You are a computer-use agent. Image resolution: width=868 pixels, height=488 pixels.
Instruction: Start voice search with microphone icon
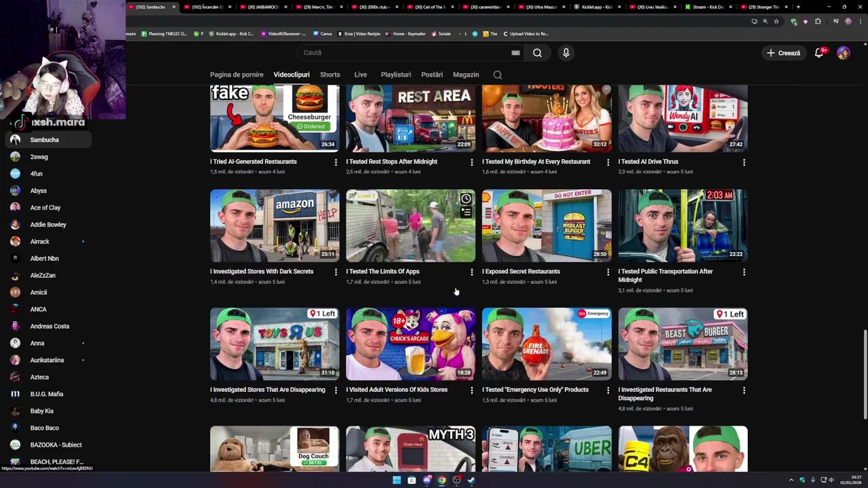pos(566,53)
